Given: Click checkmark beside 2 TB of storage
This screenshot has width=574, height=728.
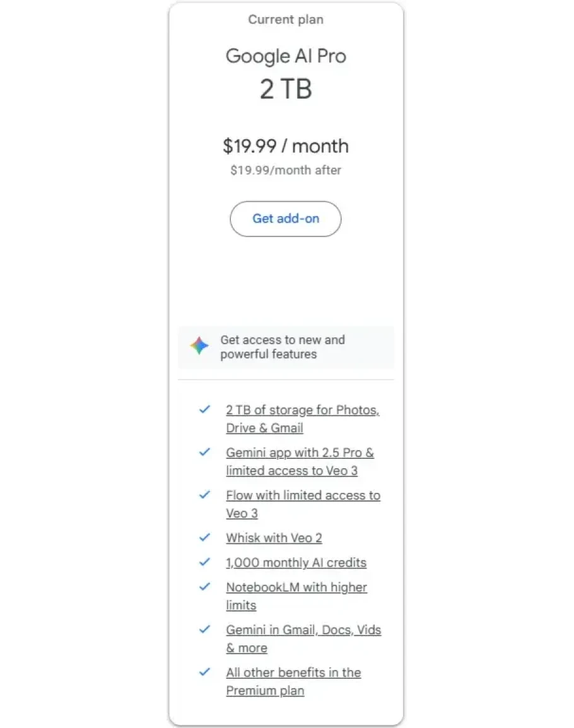Looking at the screenshot, I should click(x=204, y=410).
